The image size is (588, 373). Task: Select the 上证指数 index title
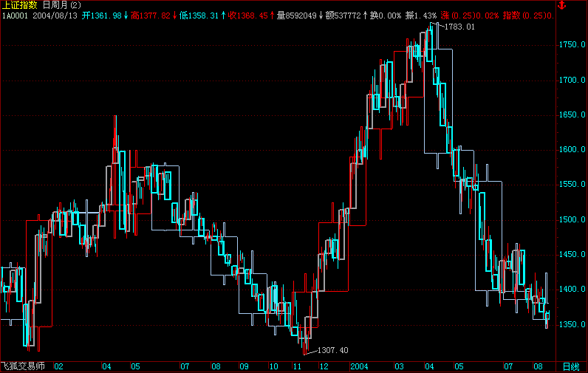19,5
